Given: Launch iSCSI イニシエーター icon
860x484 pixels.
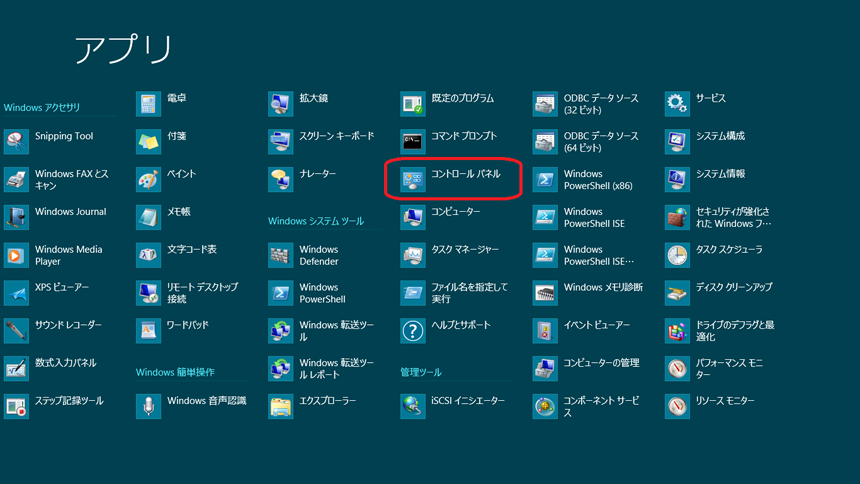Looking at the screenshot, I should coord(412,407).
